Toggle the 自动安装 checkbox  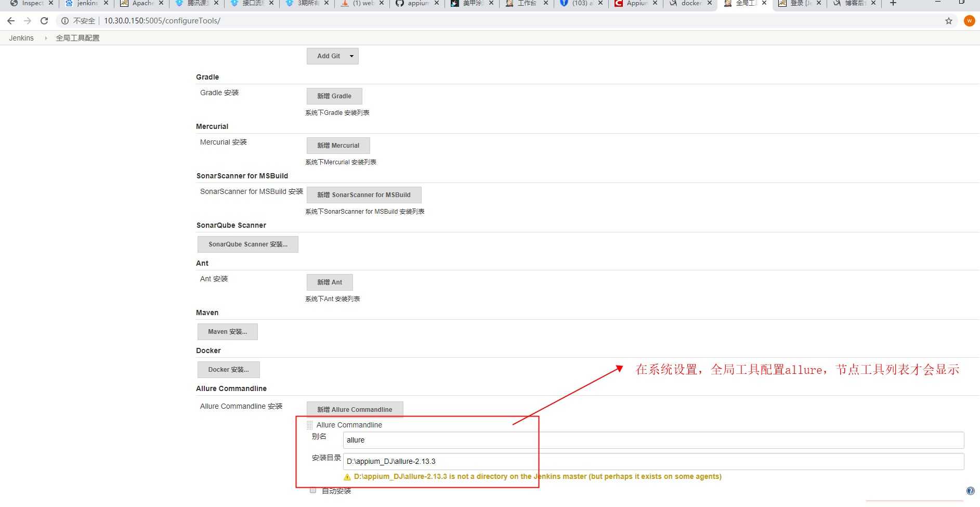313,490
